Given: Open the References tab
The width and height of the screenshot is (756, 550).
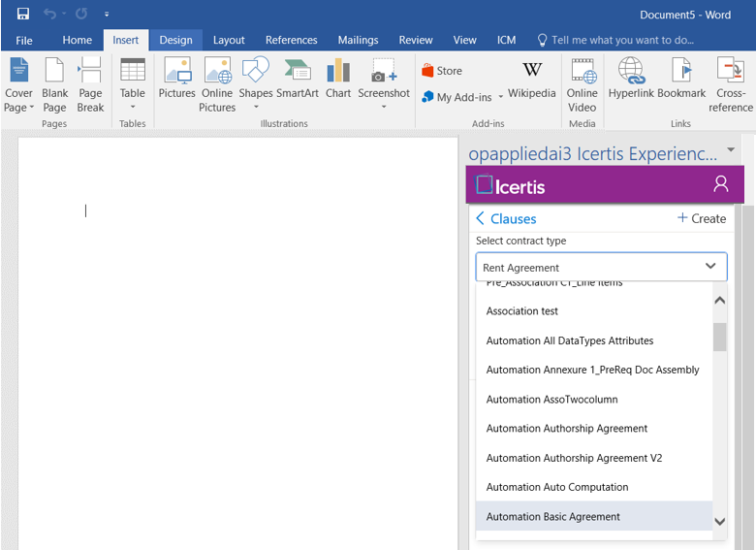Looking at the screenshot, I should pyautogui.click(x=291, y=40).
